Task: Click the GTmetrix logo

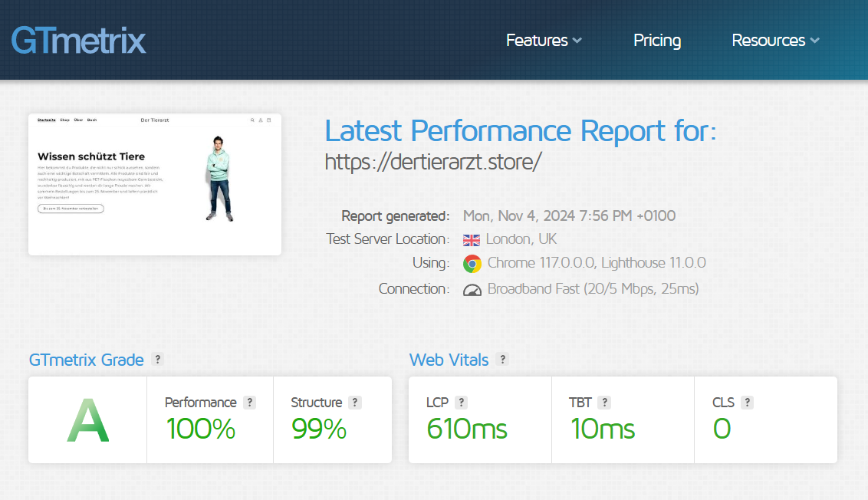Action: [78, 41]
